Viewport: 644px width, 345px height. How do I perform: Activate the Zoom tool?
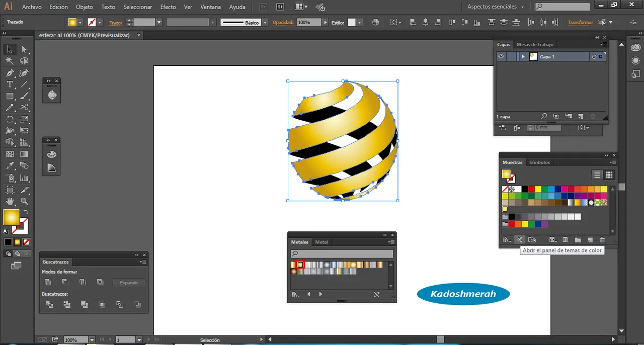(x=24, y=201)
